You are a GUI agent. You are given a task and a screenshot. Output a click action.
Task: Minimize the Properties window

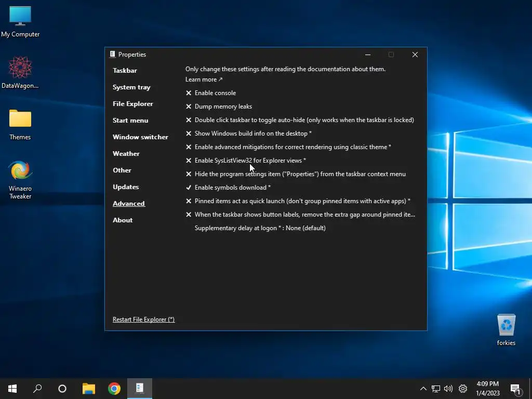point(368,55)
